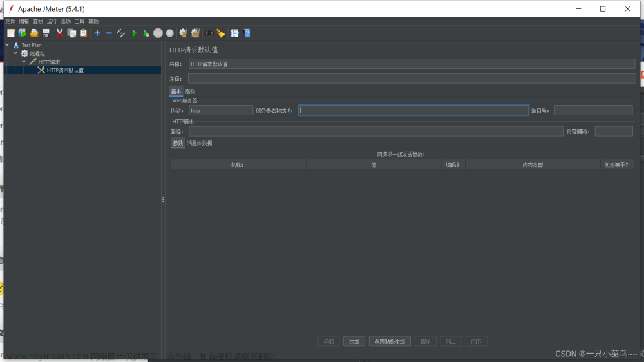Start the test with green play icon
The width and height of the screenshot is (644, 362).
tap(135, 33)
